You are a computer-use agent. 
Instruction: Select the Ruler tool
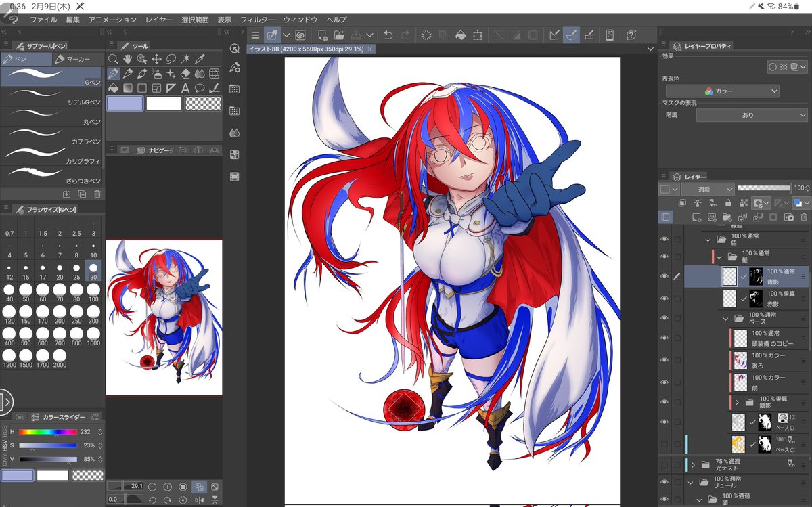pyautogui.click(x=171, y=88)
